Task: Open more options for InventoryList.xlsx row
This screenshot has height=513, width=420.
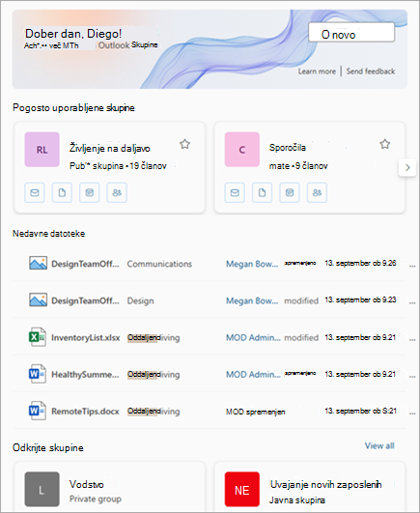Action: (412, 340)
